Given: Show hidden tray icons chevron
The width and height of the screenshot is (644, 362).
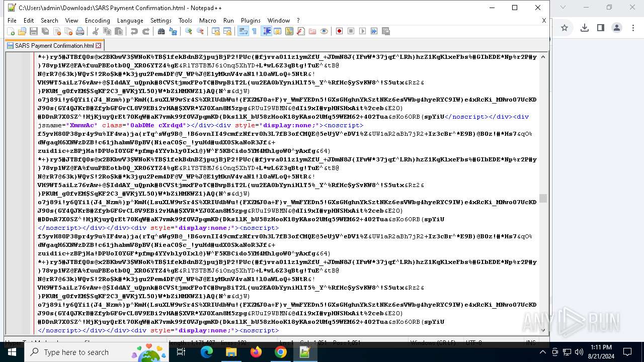Looking at the screenshot, I should 543,352.
